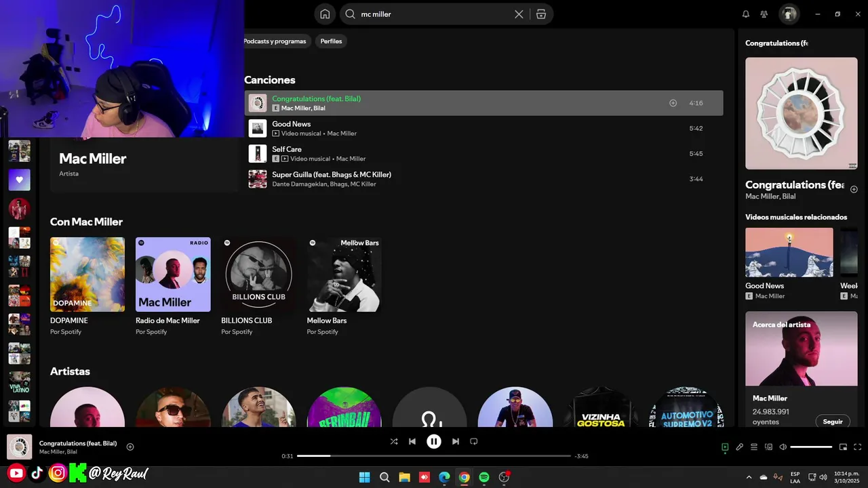Click Self Care album art thumbnail
This screenshot has width=868, height=488.
[258, 154]
